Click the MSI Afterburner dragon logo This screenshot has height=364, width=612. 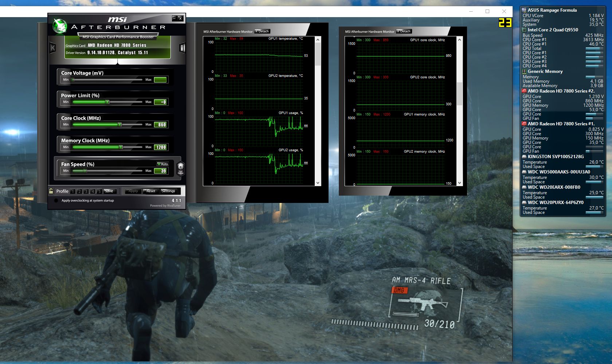click(x=60, y=26)
